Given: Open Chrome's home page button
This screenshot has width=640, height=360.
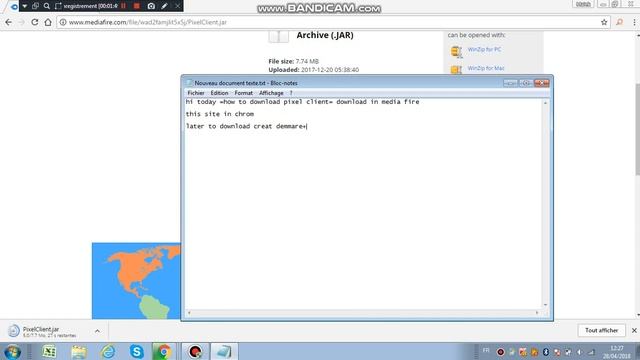Looking at the screenshot, I should tap(48, 22).
